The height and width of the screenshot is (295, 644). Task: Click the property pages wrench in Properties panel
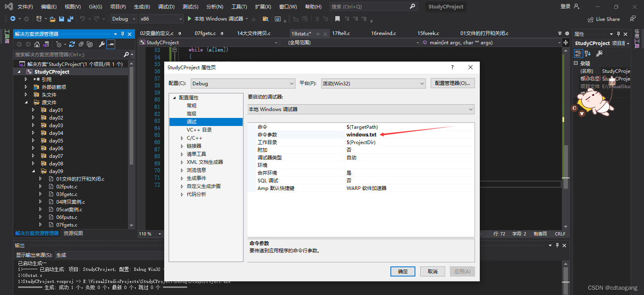[x=599, y=54]
